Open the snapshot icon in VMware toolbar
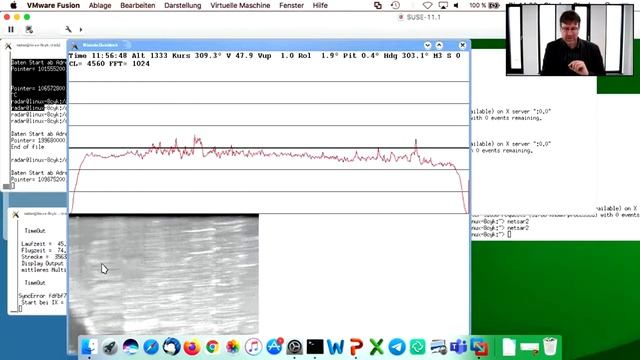The height and width of the screenshot is (360, 640). tap(29, 29)
